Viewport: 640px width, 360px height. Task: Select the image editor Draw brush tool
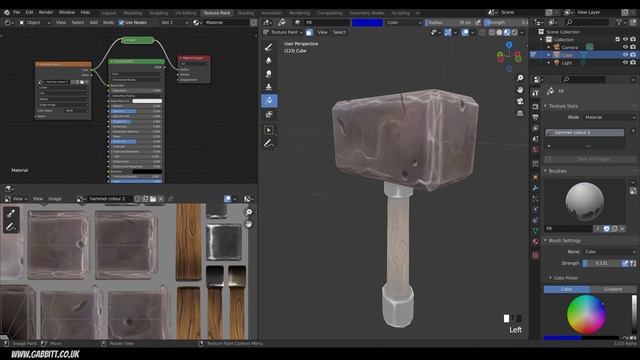coord(11,213)
